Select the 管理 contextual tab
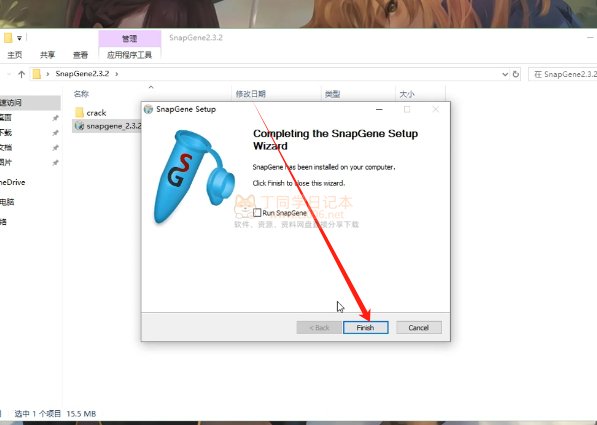 129,38
